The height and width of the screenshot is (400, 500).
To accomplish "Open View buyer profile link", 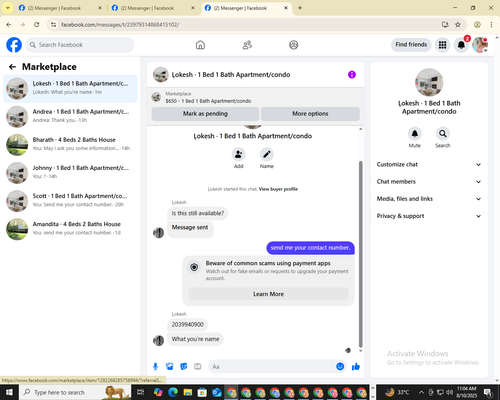I will (278, 189).
